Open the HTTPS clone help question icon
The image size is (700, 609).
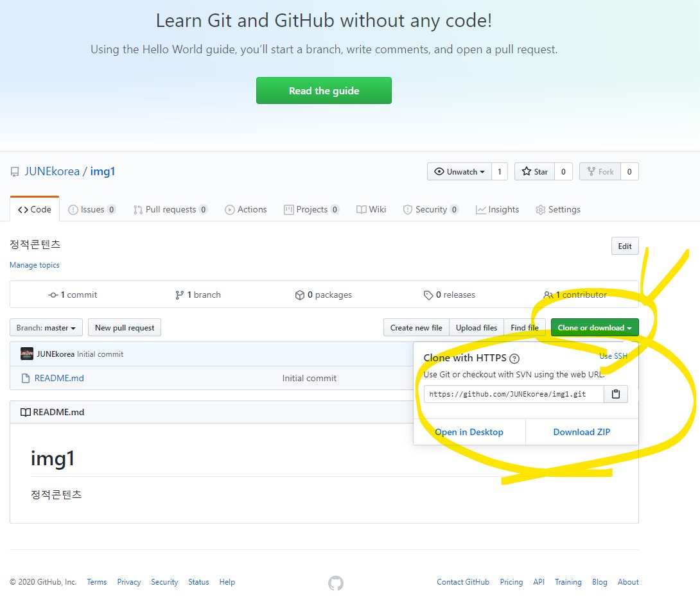tap(514, 358)
